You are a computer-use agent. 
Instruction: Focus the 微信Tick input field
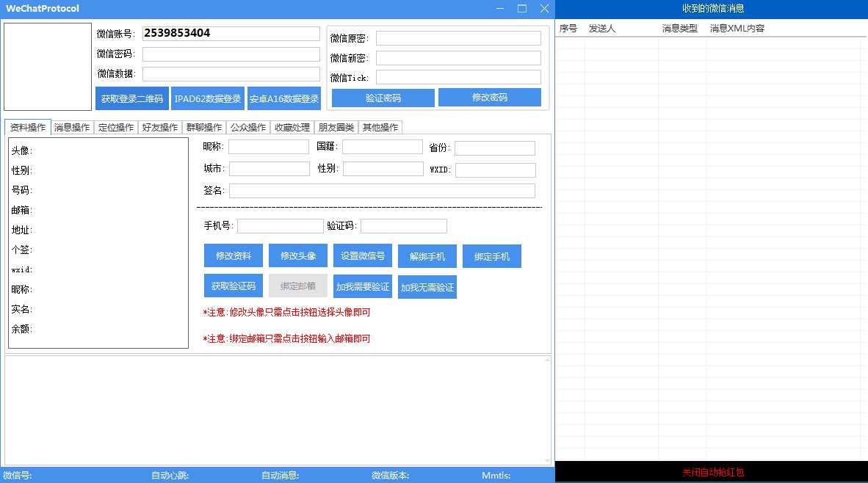[458, 77]
